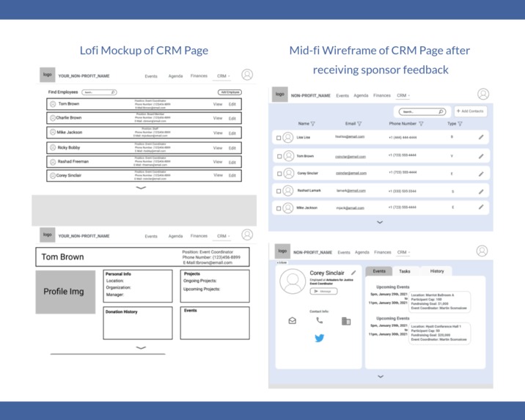Open CRM dropdown in mid-fi contacts header
This screenshot has height=420, width=525.
pos(403,96)
